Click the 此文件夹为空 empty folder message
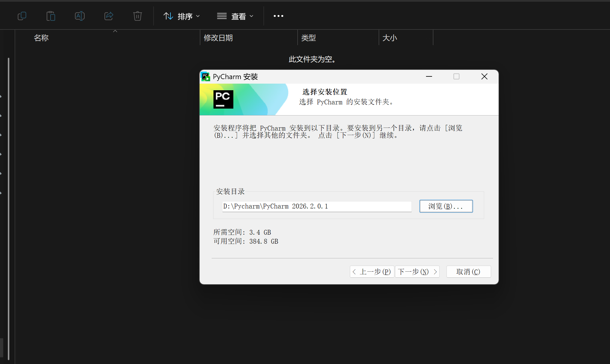610x364 pixels. tap(312, 59)
